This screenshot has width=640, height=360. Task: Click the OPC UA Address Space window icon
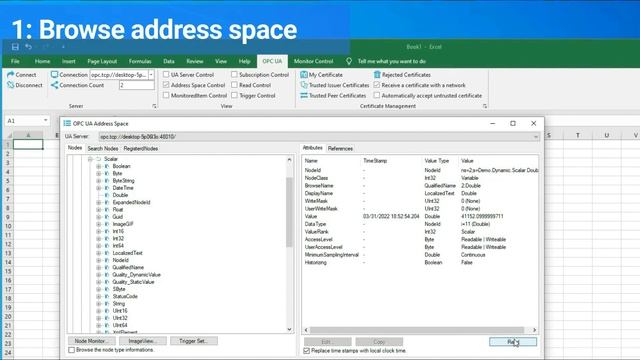click(x=67, y=123)
